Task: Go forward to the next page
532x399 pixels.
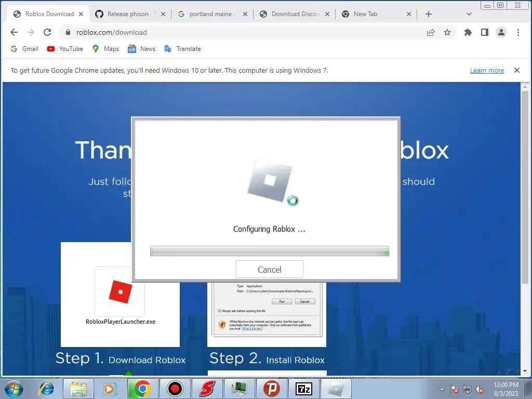Action: tap(31, 32)
